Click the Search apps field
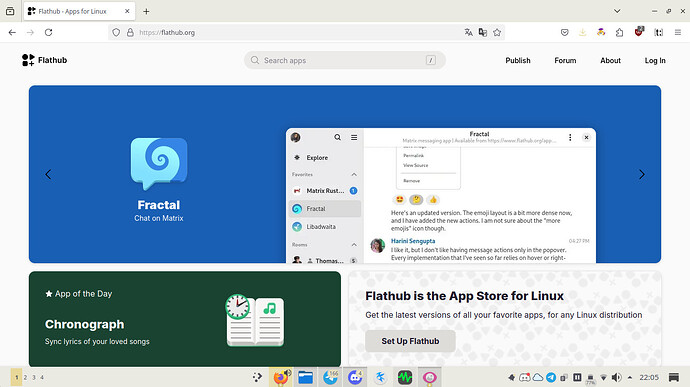 tap(345, 60)
